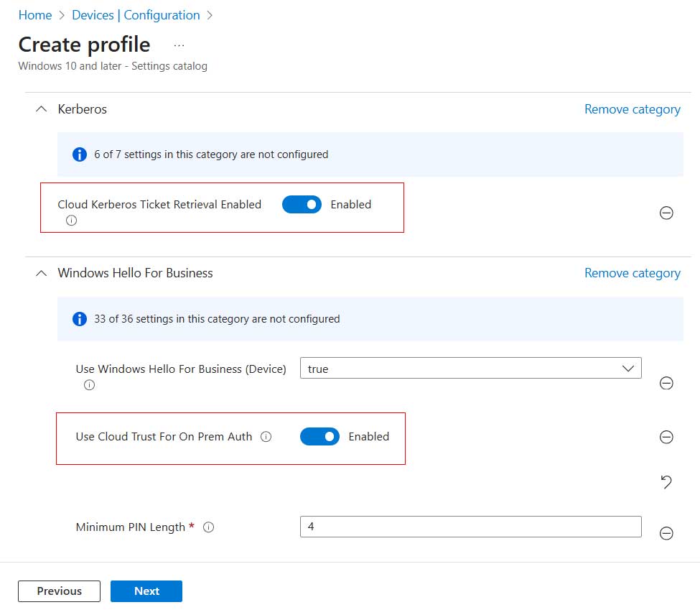Collapse the Kerberos category section

[40, 109]
